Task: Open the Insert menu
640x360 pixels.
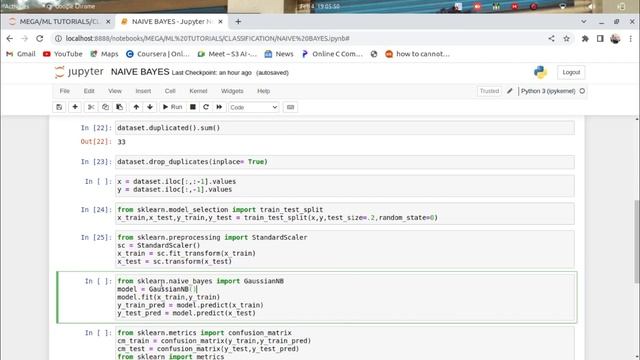Action: pyautogui.click(x=143, y=91)
